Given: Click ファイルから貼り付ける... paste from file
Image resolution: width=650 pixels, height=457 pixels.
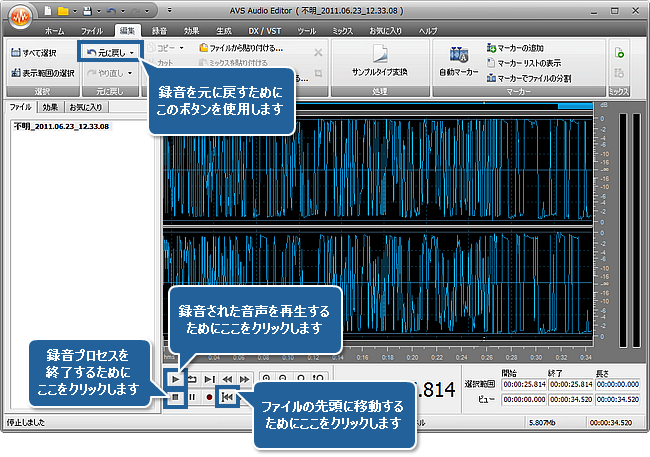Looking at the screenshot, I should coord(241,48).
